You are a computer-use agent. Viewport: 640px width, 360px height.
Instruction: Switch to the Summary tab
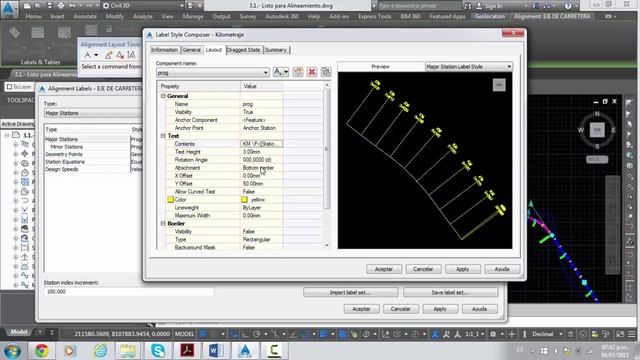276,50
